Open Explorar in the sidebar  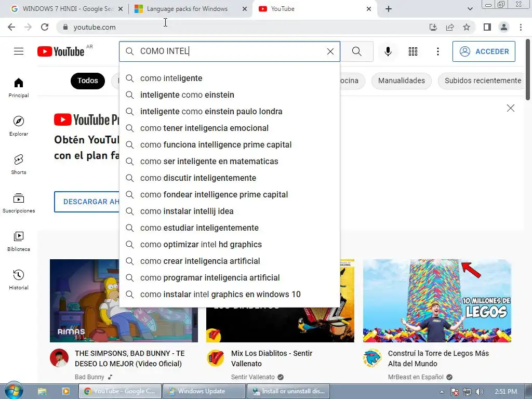click(19, 126)
